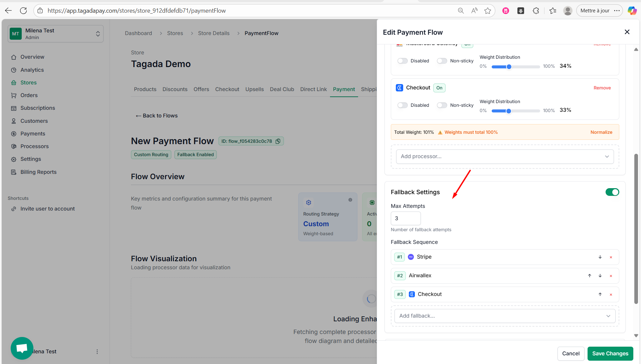
Task: Click Invite user to account shortcut
Action: point(47,209)
